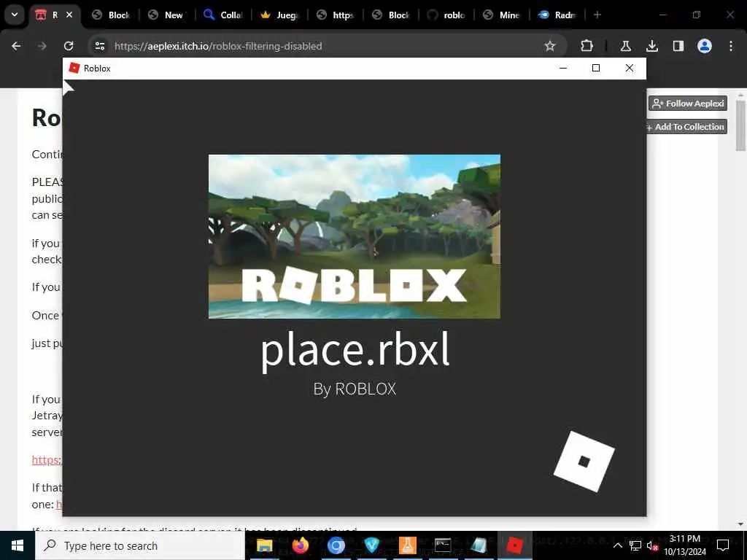Image resolution: width=747 pixels, height=560 pixels.
Task: Switch to the Juega tab
Action: tap(279, 15)
